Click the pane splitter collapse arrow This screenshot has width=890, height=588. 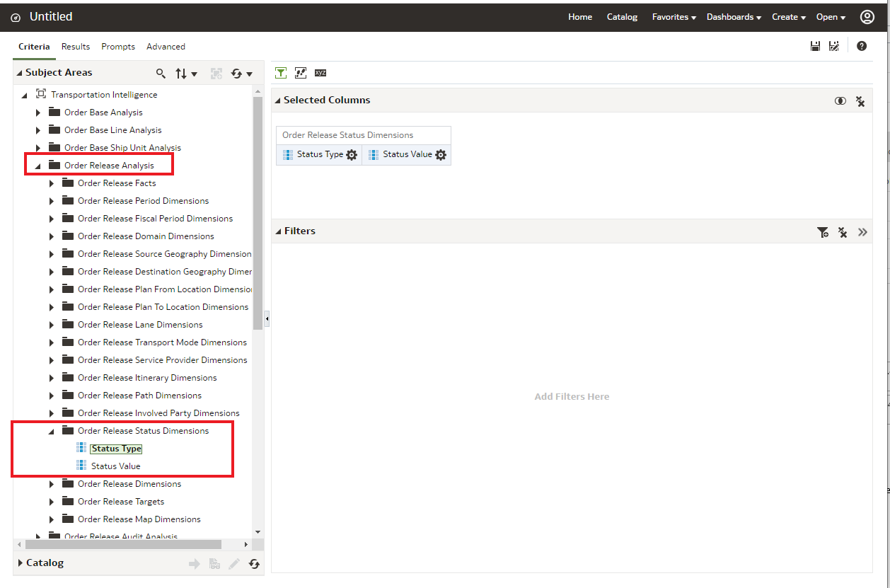(x=267, y=320)
